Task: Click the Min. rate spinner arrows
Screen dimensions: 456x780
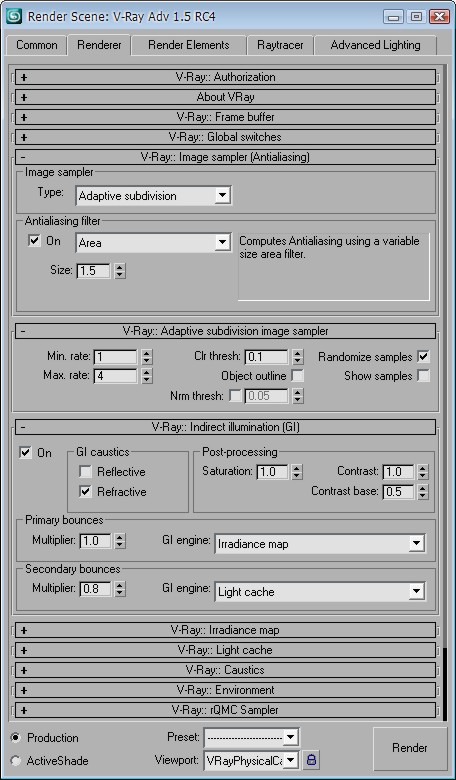Action: pos(147,357)
